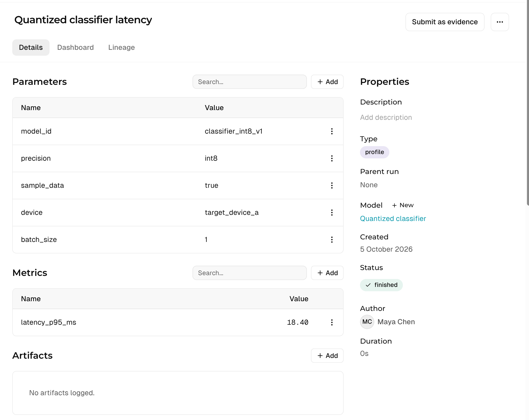Focus the Parameters search field
The height and width of the screenshot is (420, 529).
[x=249, y=82]
